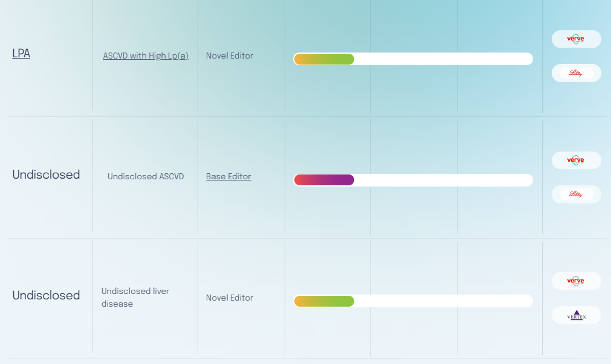This screenshot has width=611, height=364.
Task: Select the Undisclosed ASCVD indication text
Action: click(x=146, y=177)
